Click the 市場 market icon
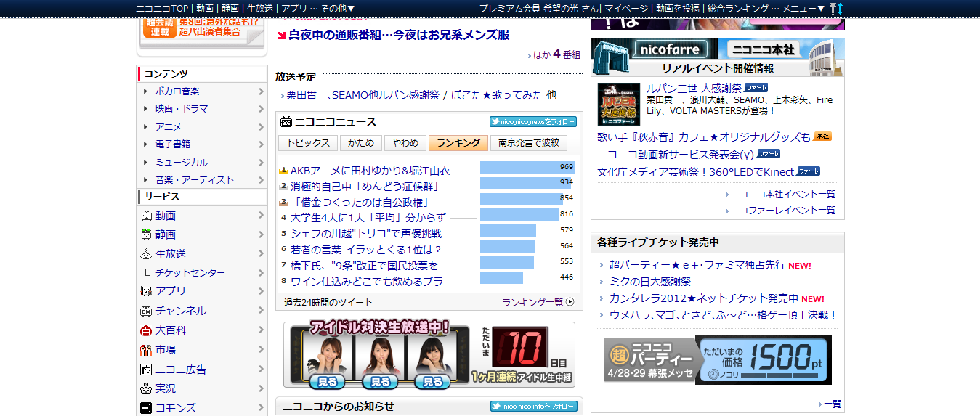 tap(146, 350)
